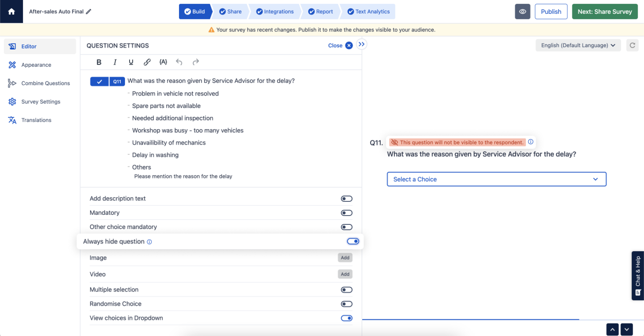Apply italic formatting to question text
Image resolution: width=644 pixels, height=336 pixels.
pyautogui.click(x=115, y=62)
